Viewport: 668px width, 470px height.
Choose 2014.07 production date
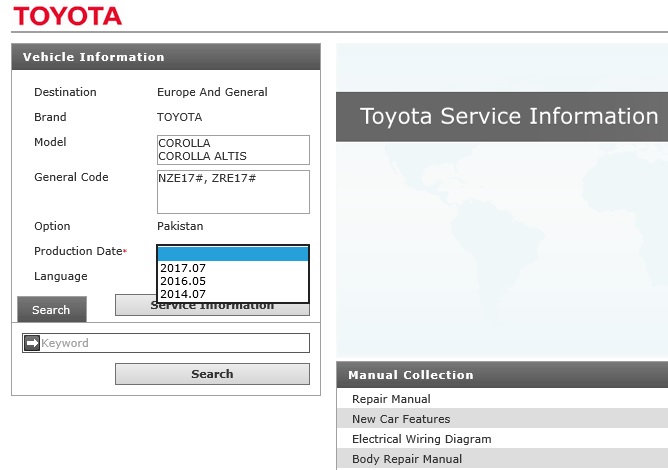(233, 294)
